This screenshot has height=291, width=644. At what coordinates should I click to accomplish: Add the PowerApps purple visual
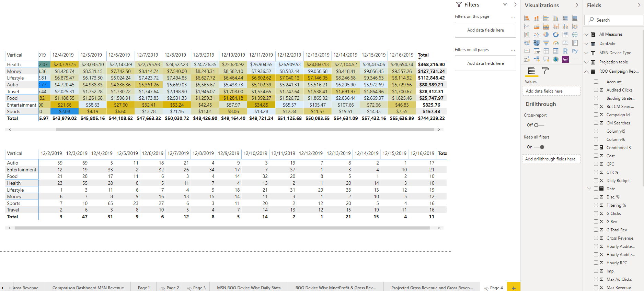[x=565, y=59]
